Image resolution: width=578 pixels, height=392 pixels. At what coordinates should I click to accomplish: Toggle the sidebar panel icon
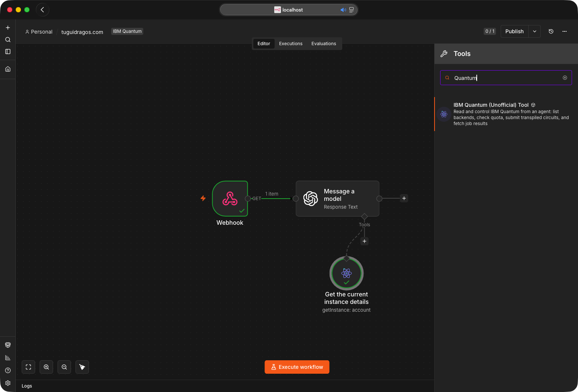pyautogui.click(x=8, y=52)
